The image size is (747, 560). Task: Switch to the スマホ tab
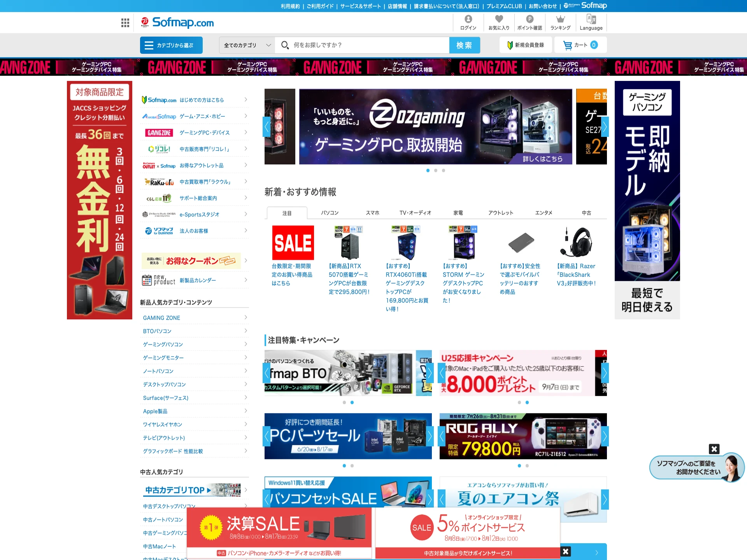[373, 213]
